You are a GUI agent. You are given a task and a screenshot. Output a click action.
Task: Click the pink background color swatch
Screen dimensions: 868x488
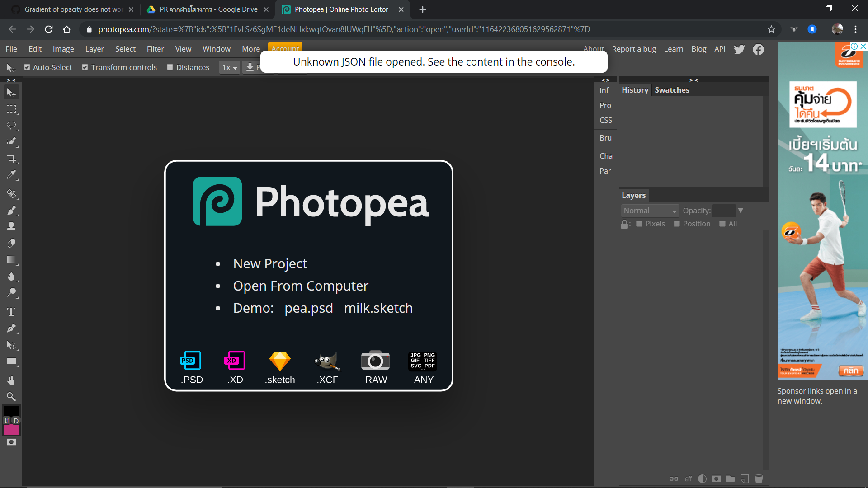pos(11,430)
